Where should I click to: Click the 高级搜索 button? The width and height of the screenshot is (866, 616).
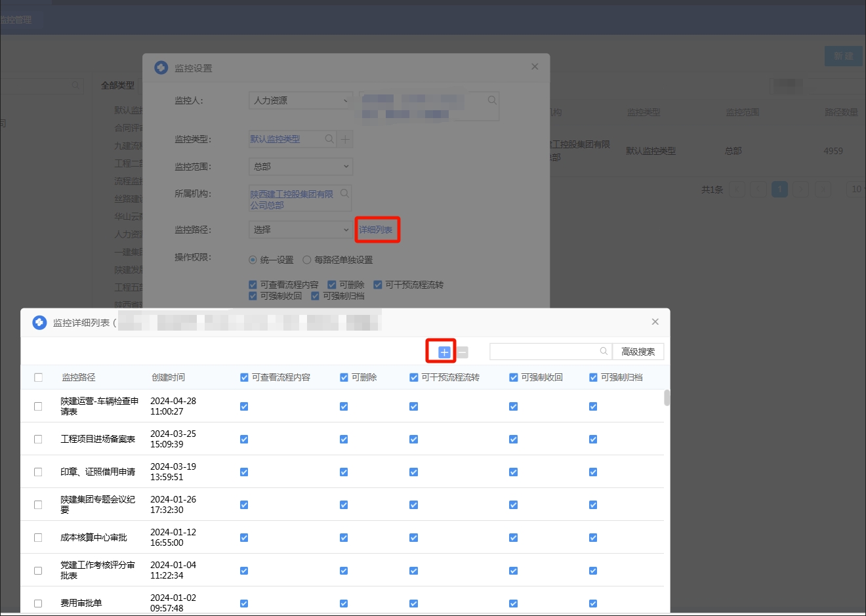coord(638,352)
